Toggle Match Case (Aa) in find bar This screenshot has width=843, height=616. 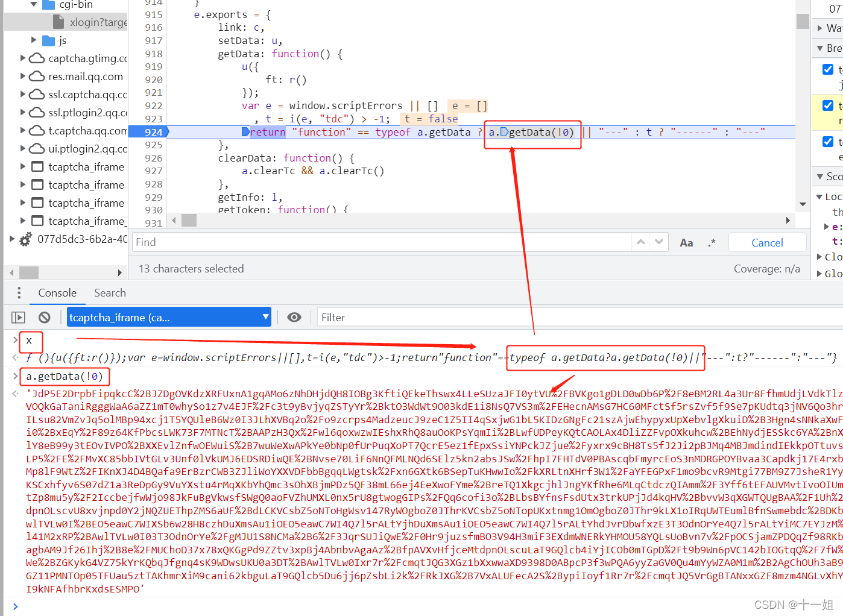[x=686, y=242]
